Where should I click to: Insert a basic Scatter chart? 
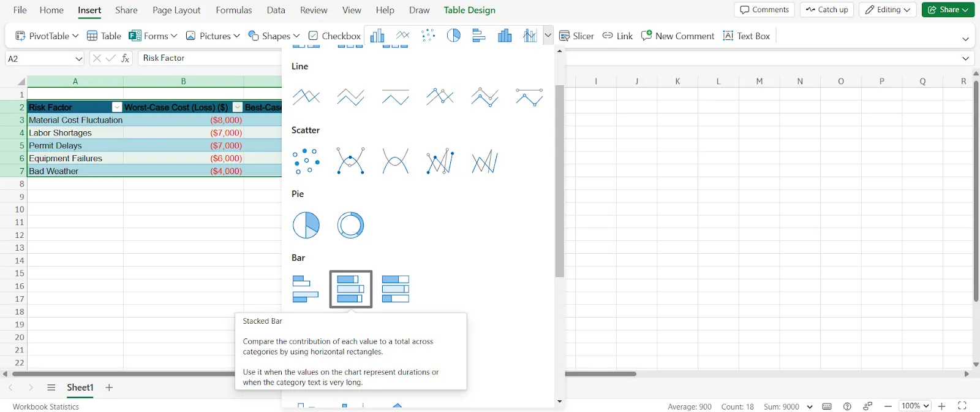pyautogui.click(x=306, y=161)
